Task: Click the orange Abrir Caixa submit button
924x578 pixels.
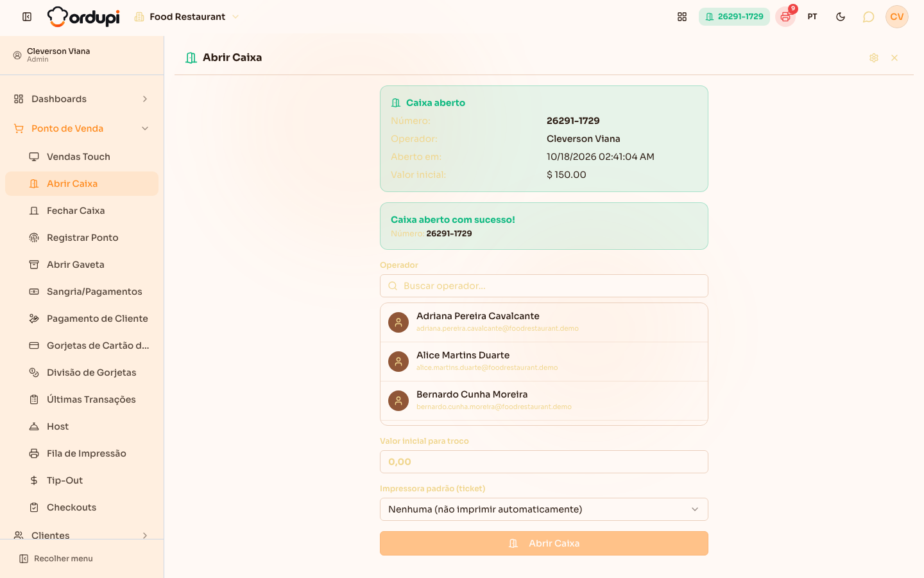Action: (x=544, y=543)
